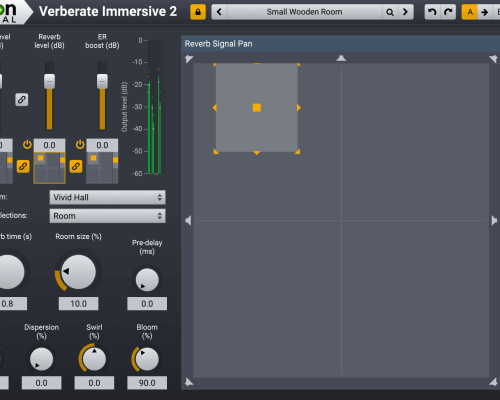Image resolution: width=500 pixels, height=400 pixels.
Task: Click the reverb time knob
Action: point(10,272)
